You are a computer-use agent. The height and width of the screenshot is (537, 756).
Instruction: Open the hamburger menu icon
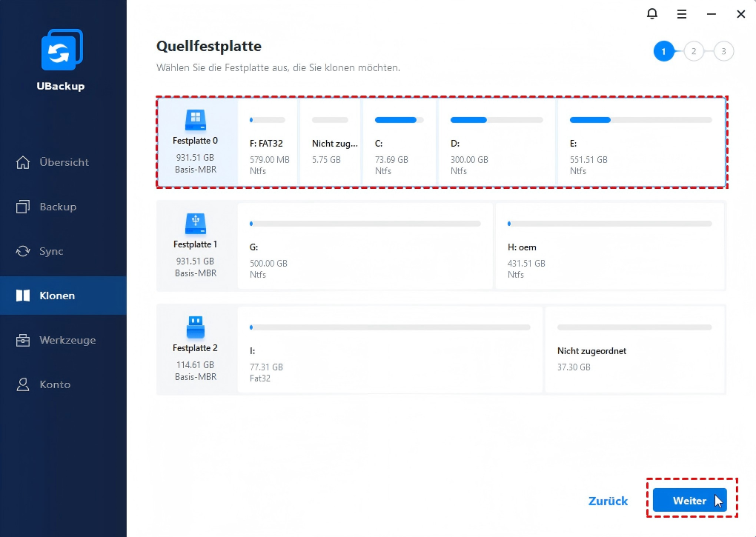coord(682,13)
